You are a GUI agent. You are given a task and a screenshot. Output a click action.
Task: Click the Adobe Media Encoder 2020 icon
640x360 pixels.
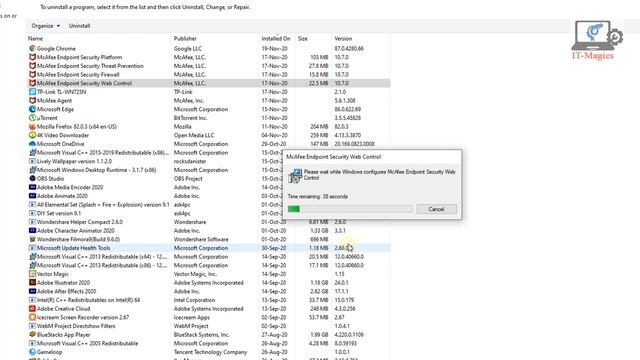tap(32, 187)
